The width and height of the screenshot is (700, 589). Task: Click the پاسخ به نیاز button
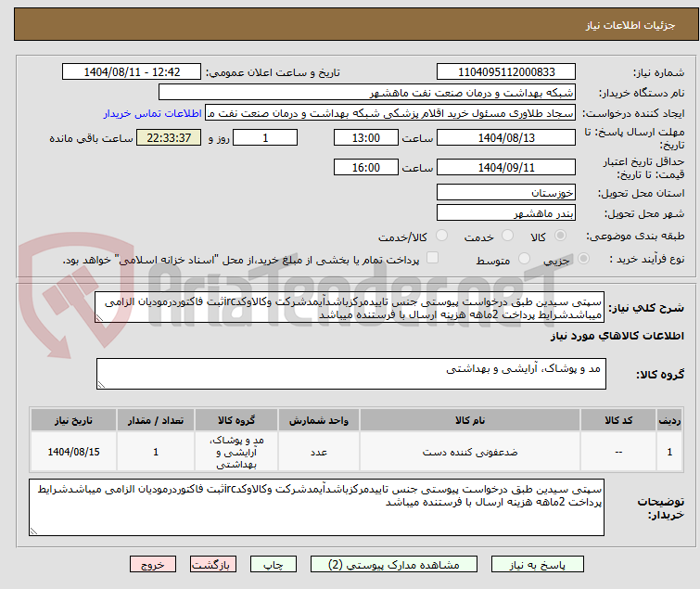[538, 565]
